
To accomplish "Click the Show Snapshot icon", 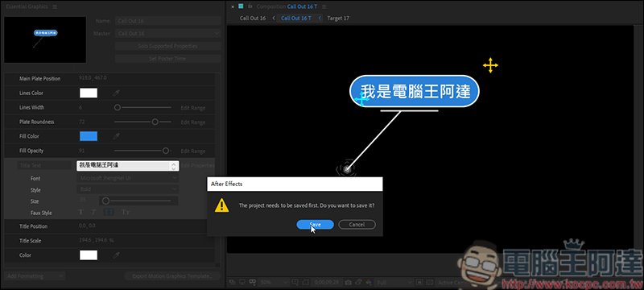I will (x=358, y=282).
